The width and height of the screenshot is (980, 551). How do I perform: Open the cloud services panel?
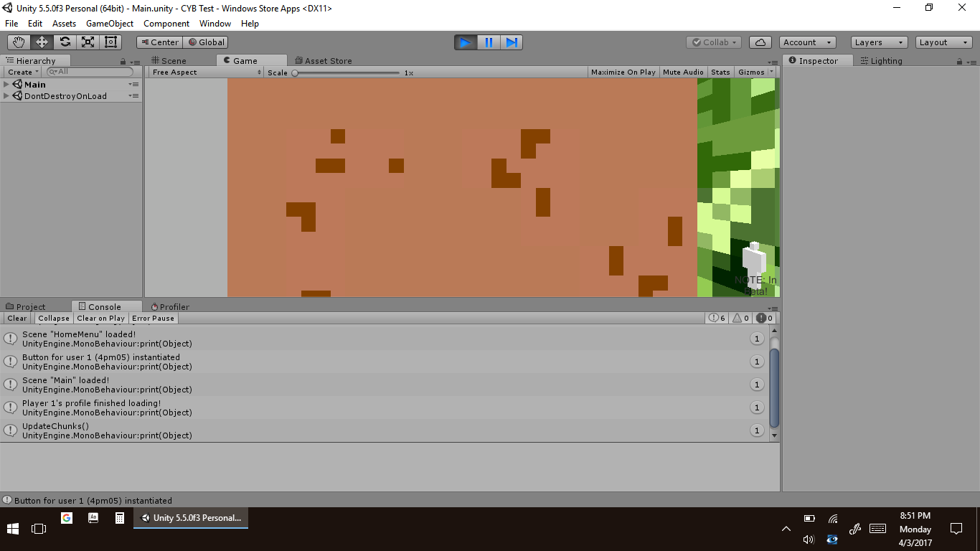pyautogui.click(x=760, y=42)
